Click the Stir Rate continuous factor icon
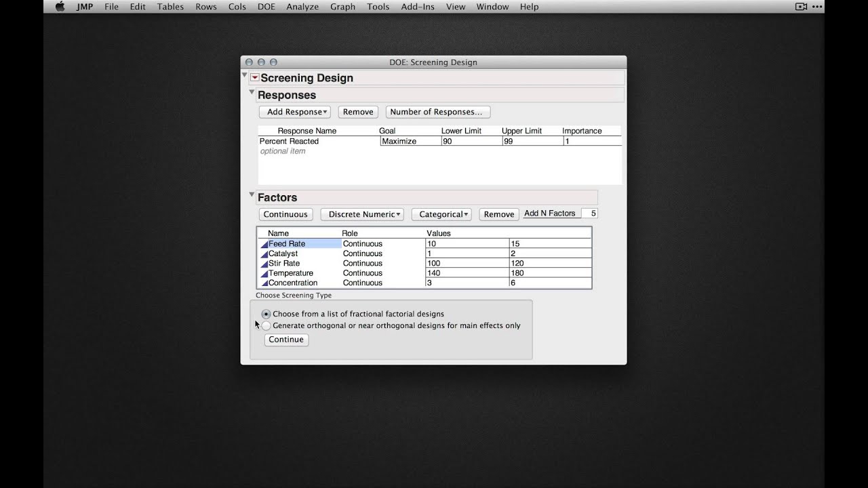 click(x=264, y=264)
